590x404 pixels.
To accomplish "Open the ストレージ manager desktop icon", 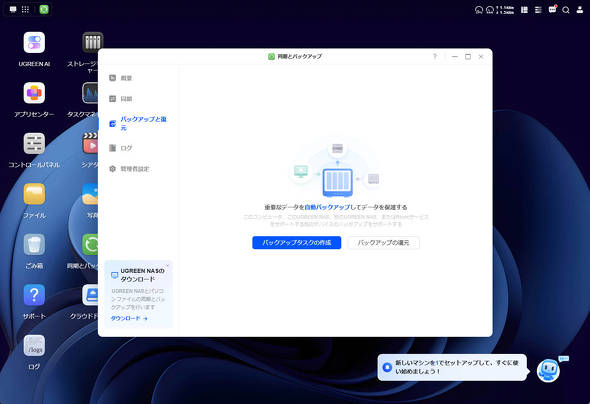I will (92, 41).
